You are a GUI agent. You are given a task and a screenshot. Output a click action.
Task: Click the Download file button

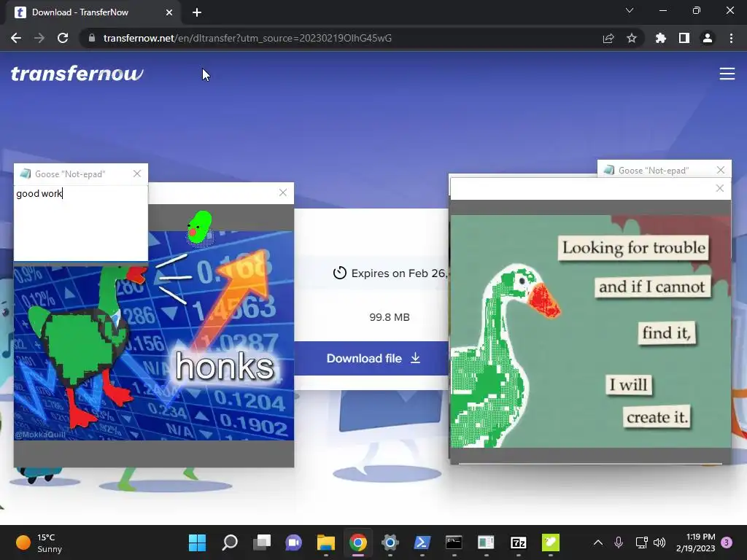(x=373, y=358)
